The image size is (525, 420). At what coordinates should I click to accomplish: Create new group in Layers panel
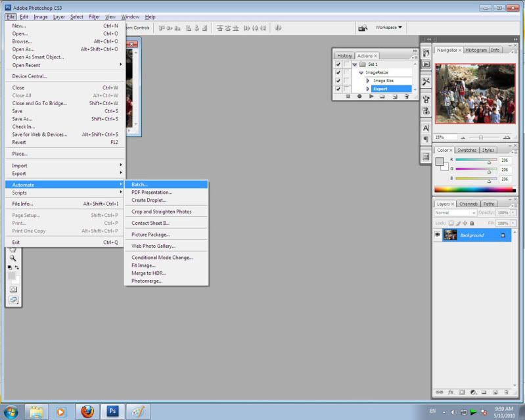pyautogui.click(x=484, y=392)
